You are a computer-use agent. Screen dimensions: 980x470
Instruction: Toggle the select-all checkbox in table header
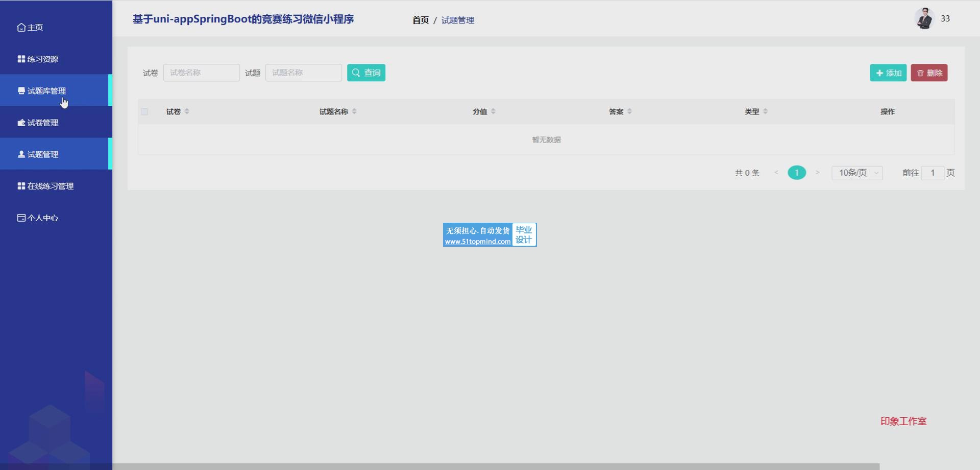pos(144,111)
